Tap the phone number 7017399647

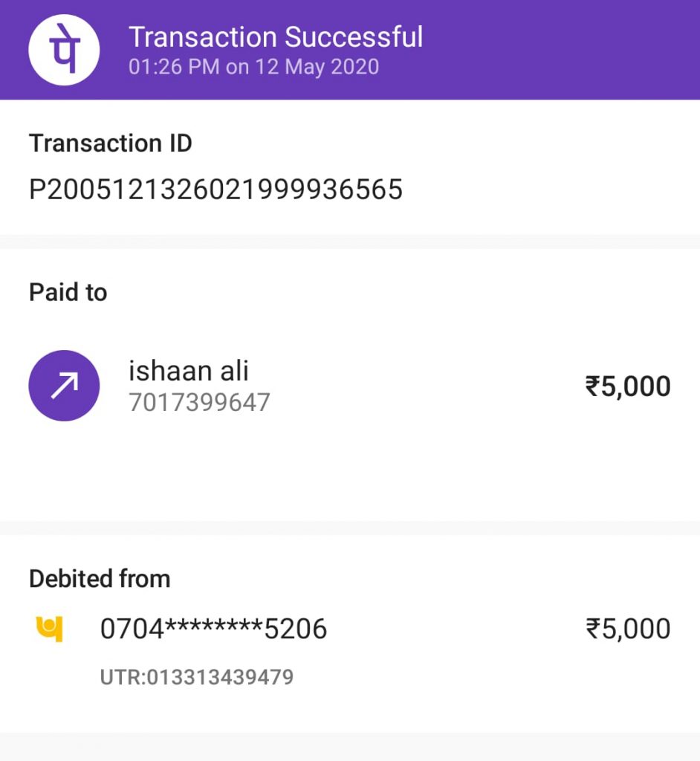click(x=199, y=402)
